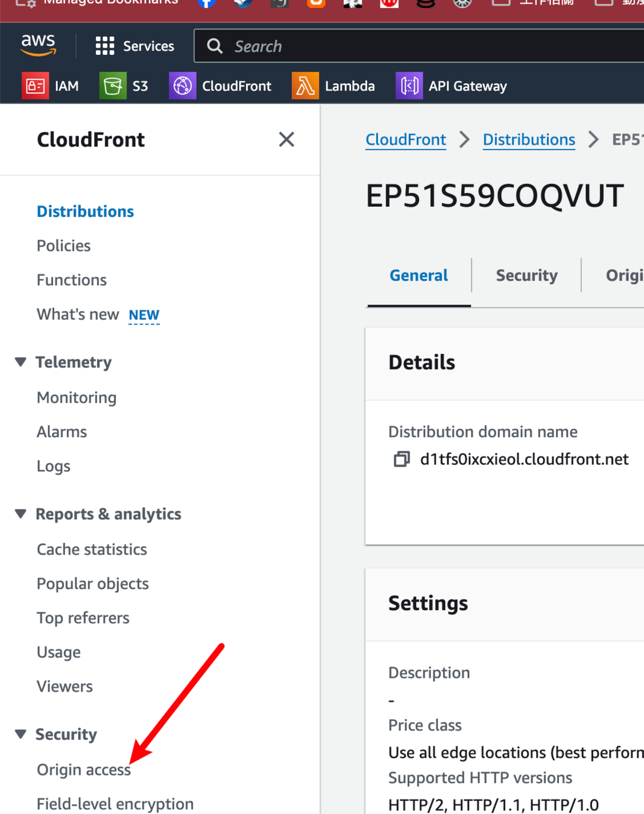
Task: Switch to the Security tab
Action: point(526,276)
